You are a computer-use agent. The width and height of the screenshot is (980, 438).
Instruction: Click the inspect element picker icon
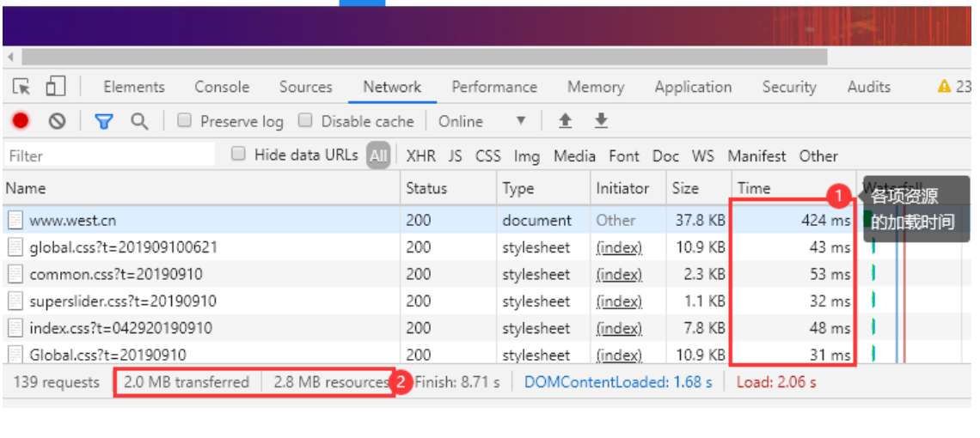[x=21, y=87]
